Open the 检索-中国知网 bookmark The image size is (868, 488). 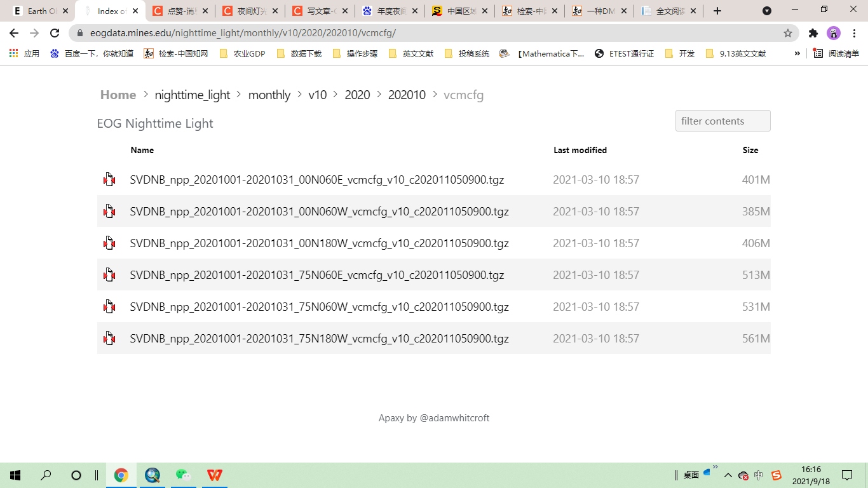point(177,54)
